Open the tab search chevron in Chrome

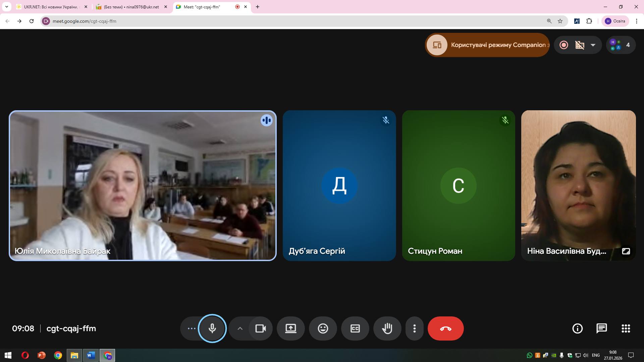click(6, 7)
